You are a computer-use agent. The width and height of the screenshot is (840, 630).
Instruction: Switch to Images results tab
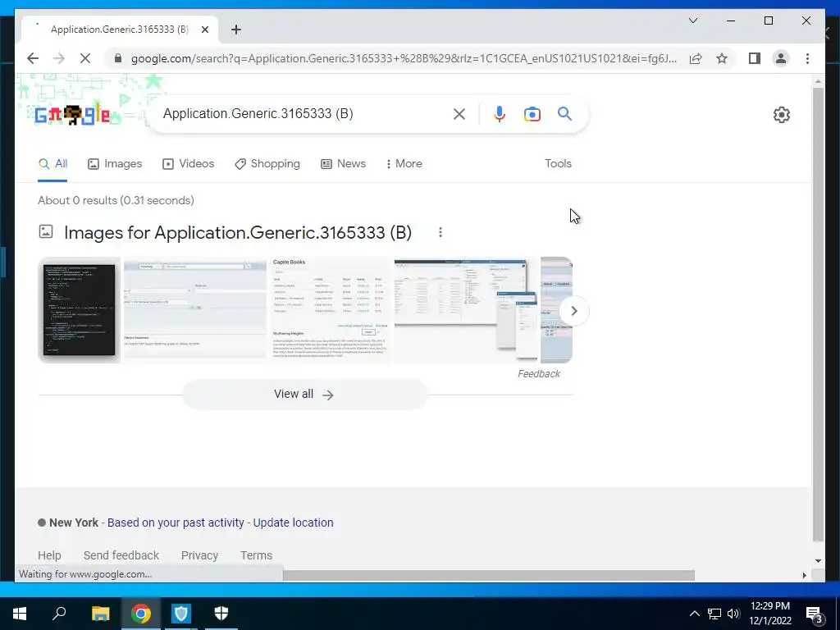click(115, 164)
